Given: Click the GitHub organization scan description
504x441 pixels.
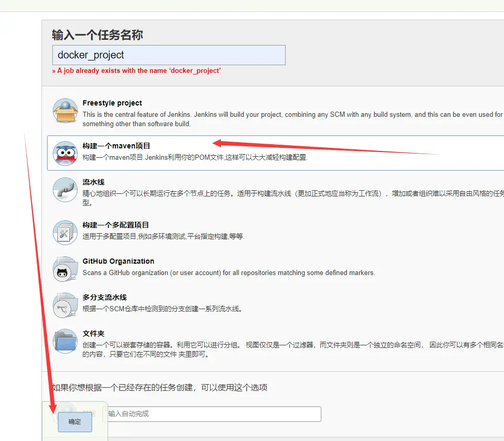Looking at the screenshot, I should 229,272.
